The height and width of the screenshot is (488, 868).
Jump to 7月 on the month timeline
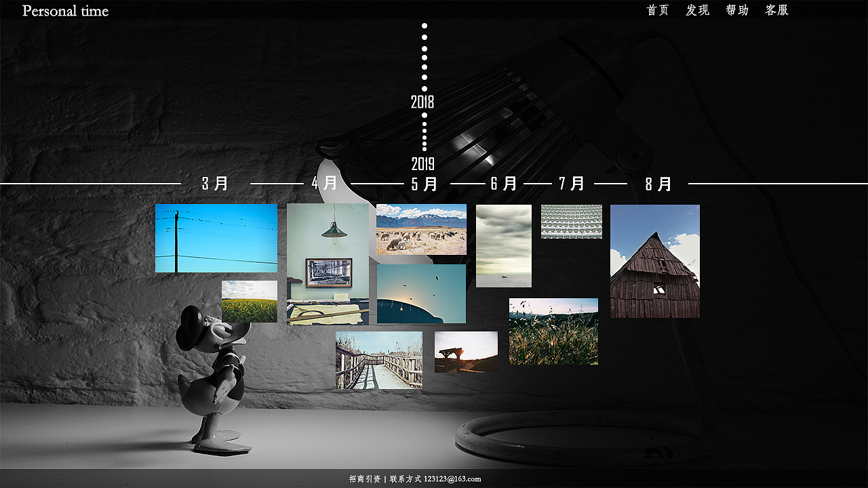(x=572, y=184)
